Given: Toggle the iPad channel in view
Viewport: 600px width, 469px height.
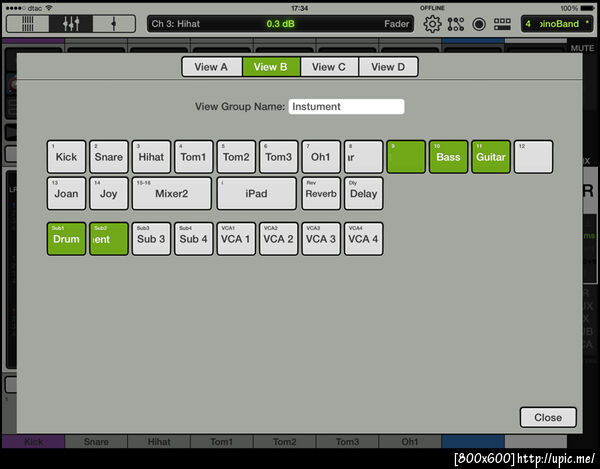Looking at the screenshot, I should click(x=256, y=193).
